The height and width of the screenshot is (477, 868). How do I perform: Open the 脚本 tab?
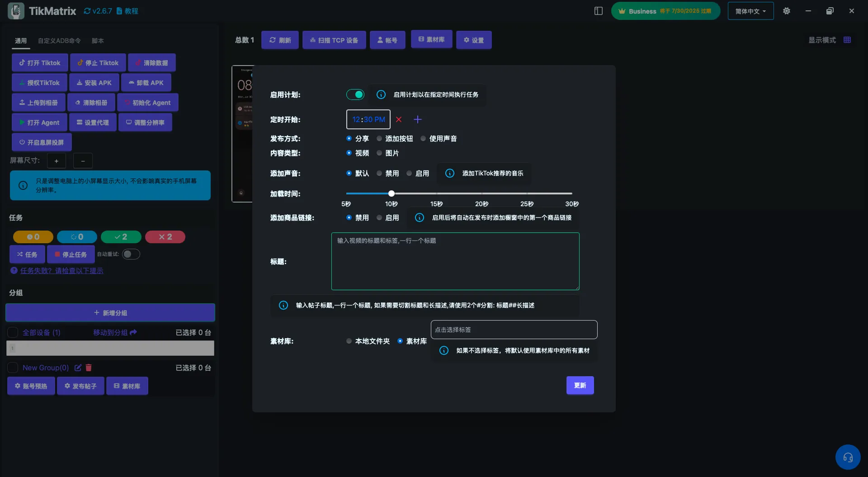98,41
